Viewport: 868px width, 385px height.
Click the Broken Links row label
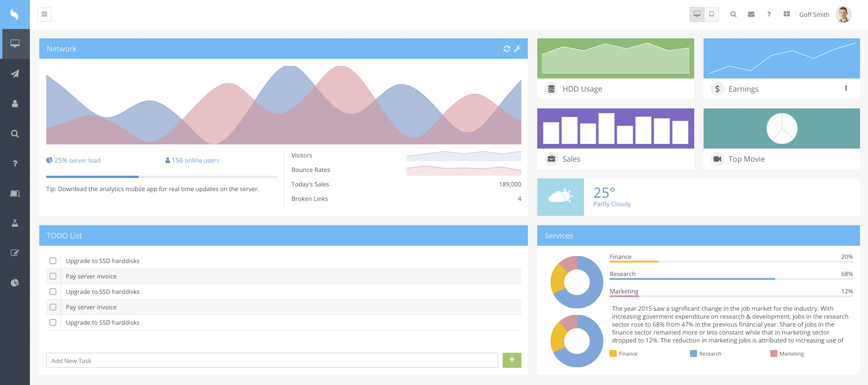coord(310,199)
